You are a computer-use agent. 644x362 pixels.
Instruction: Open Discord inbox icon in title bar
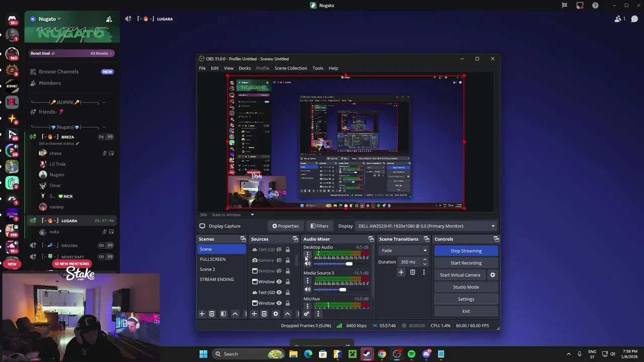(x=580, y=6)
